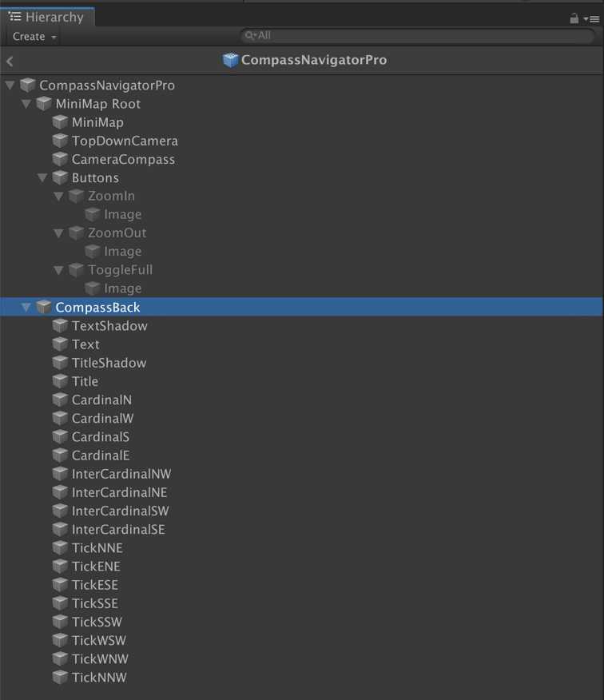
Task: Click the cube icon next to TopDownCamera
Action: click(60, 141)
